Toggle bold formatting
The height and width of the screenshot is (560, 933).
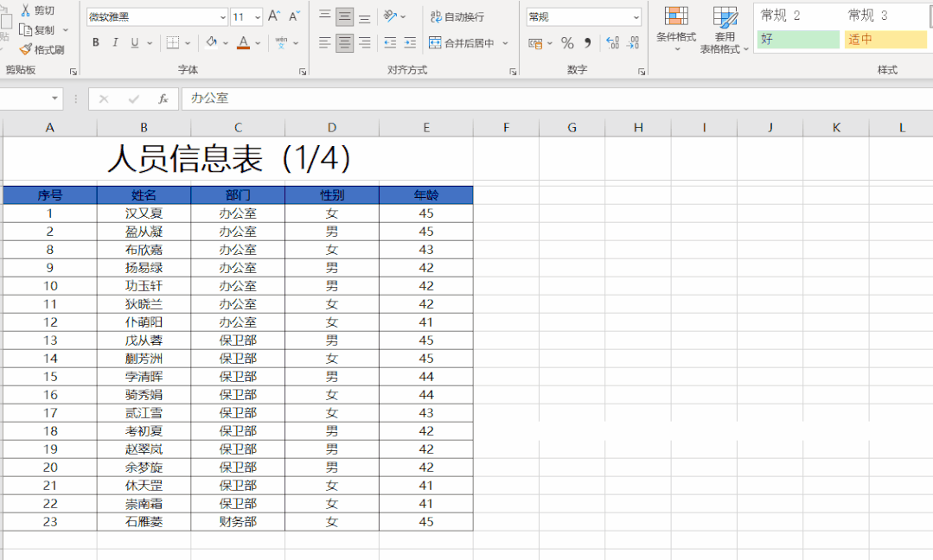pyautogui.click(x=96, y=43)
